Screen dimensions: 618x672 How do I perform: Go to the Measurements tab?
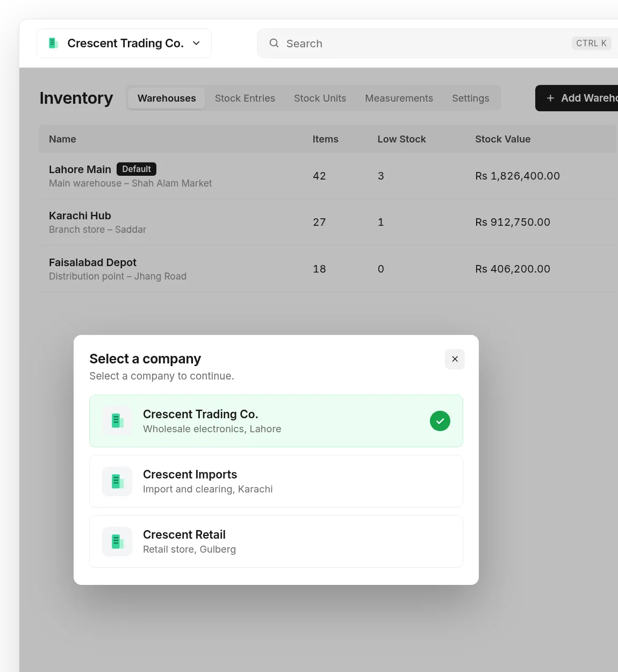coord(399,98)
